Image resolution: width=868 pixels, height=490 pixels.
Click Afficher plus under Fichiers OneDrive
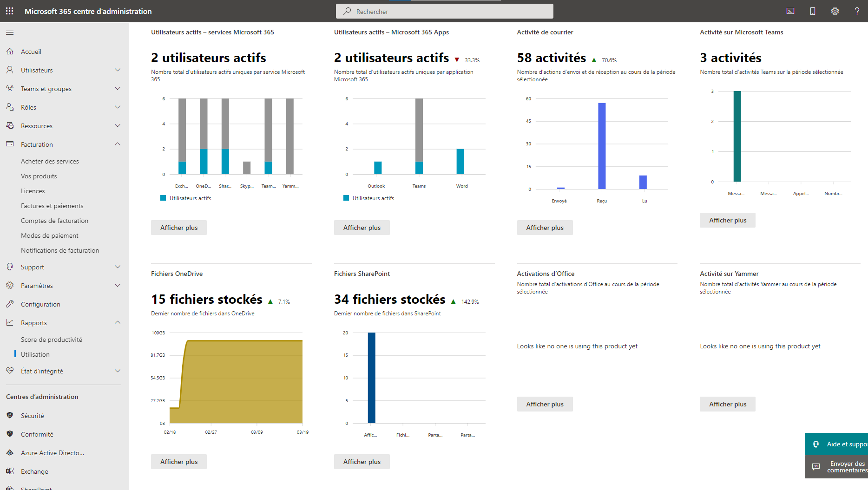(x=179, y=462)
